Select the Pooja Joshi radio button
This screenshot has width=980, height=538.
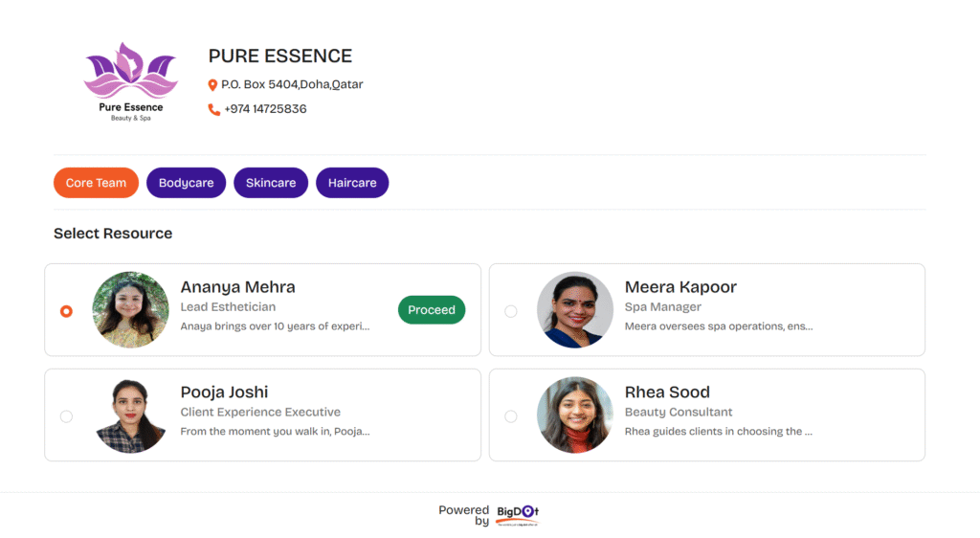66,416
